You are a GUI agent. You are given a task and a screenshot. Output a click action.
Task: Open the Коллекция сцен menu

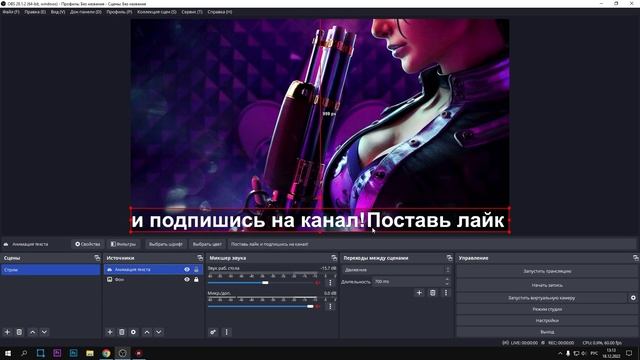pyautogui.click(x=157, y=12)
